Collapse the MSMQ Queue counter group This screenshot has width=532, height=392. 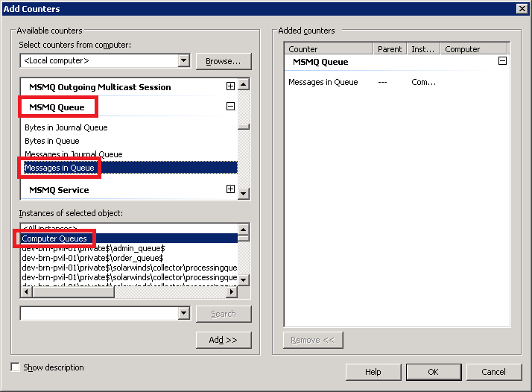click(230, 107)
